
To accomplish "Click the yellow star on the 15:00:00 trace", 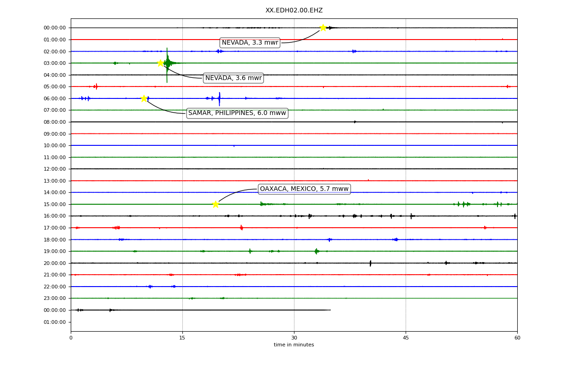I will [x=215, y=204].
